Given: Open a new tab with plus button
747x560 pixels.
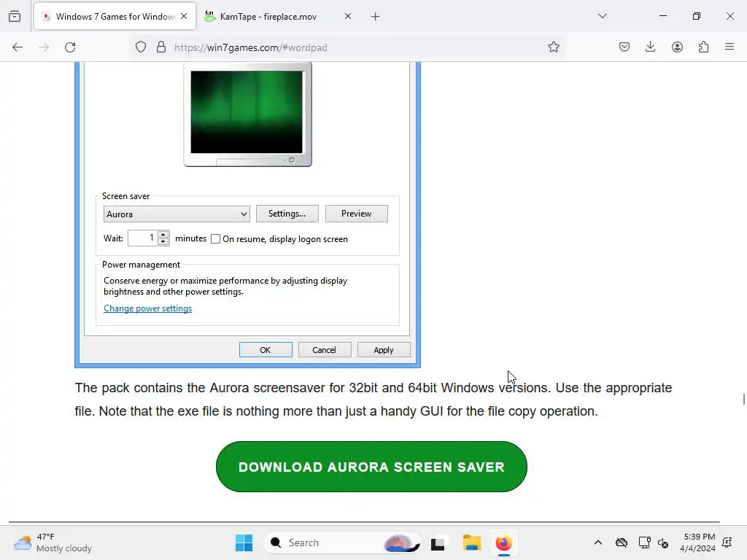Looking at the screenshot, I should (376, 17).
